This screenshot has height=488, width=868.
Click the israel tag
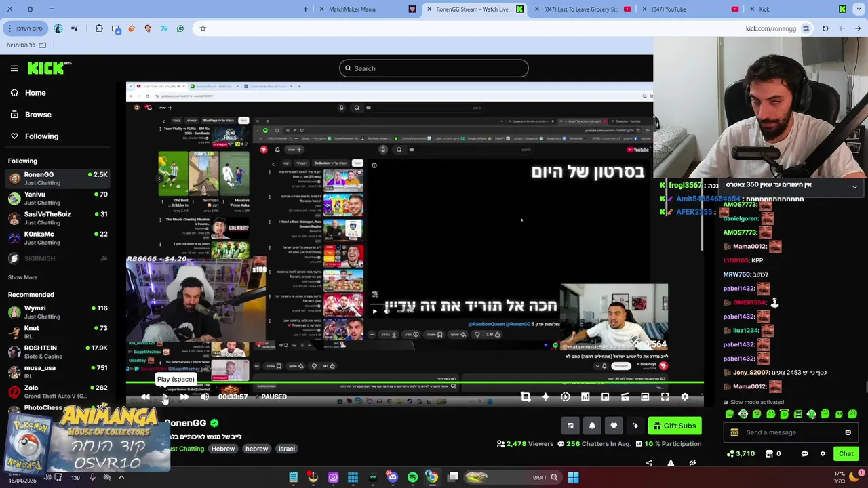287,449
